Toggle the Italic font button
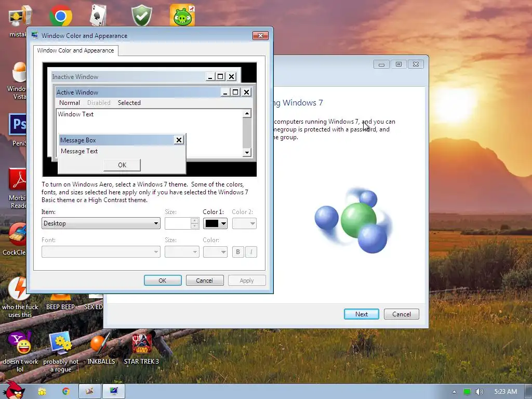 pos(251,252)
